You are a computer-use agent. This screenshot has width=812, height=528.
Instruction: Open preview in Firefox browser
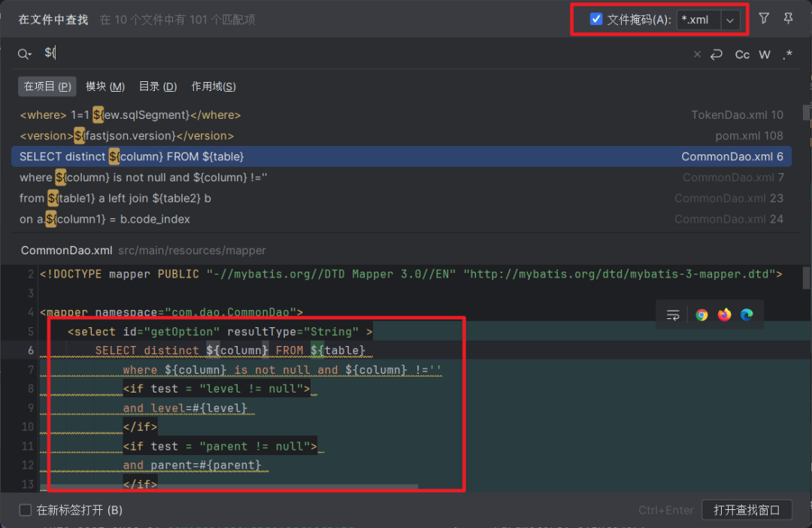click(x=724, y=314)
